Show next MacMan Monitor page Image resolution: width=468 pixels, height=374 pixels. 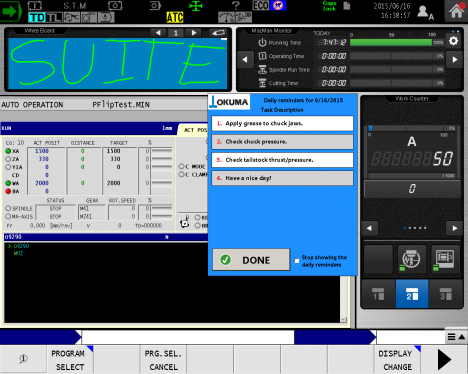coord(455,60)
